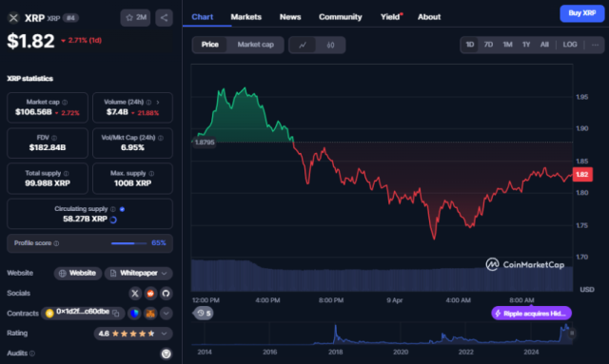
Task: Open chart more options menu
Action: 595,45
